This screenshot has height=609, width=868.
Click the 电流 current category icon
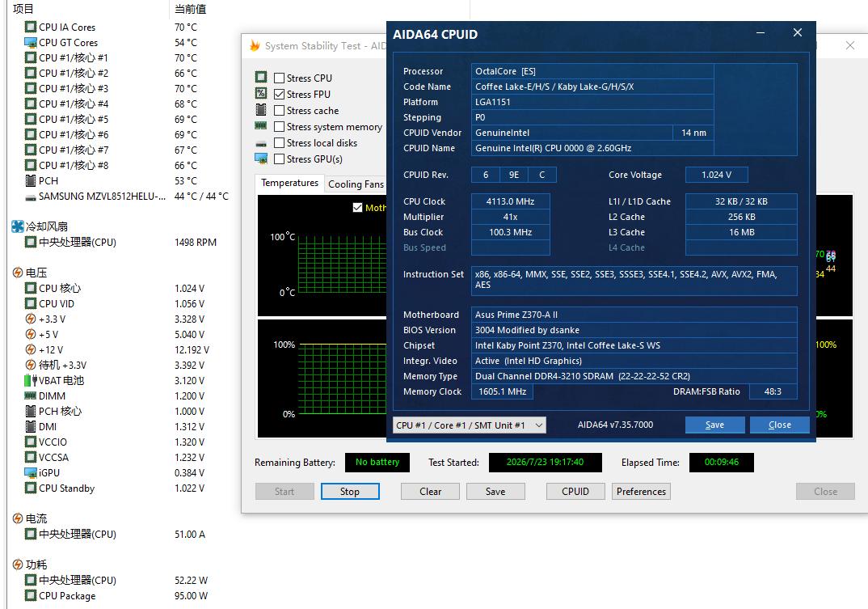pos(18,518)
